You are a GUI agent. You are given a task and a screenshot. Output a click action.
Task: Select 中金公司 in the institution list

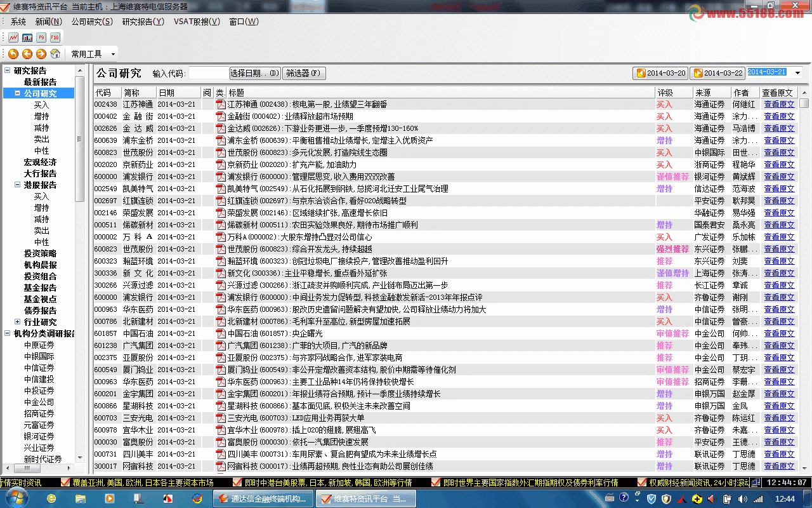39,402
